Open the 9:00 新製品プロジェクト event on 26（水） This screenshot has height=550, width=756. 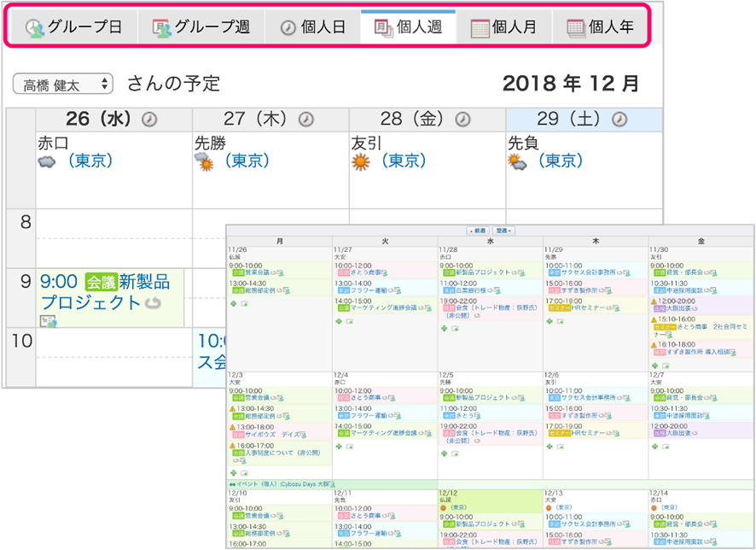[105, 292]
